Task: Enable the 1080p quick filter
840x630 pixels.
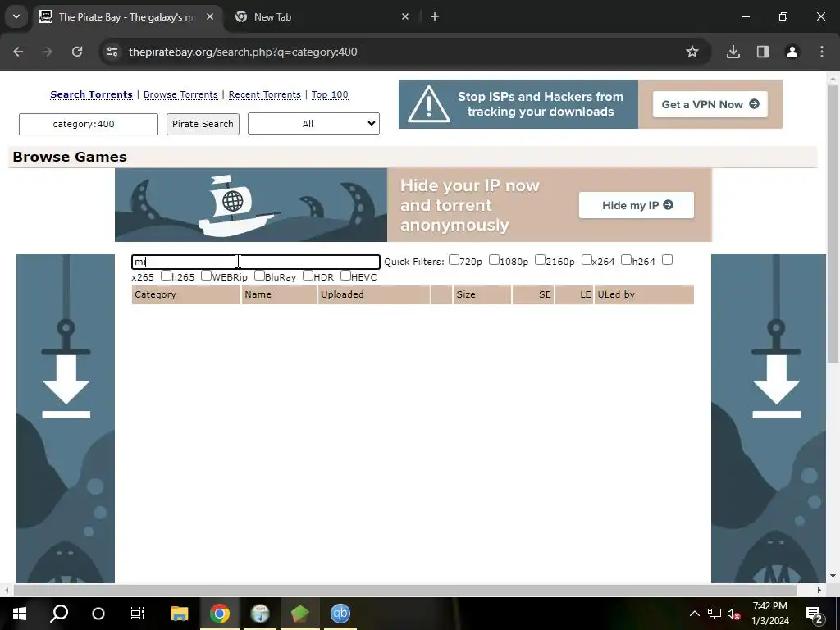Action: click(x=494, y=260)
